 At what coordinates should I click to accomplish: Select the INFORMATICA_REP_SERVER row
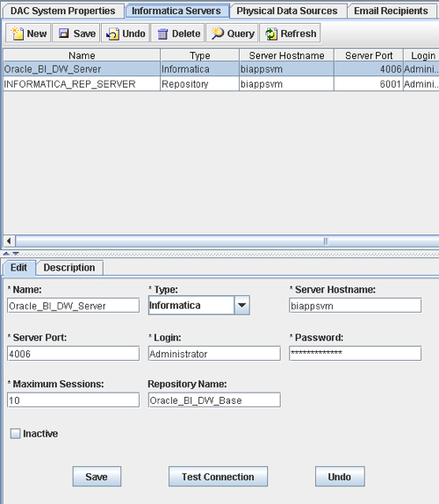pos(221,84)
